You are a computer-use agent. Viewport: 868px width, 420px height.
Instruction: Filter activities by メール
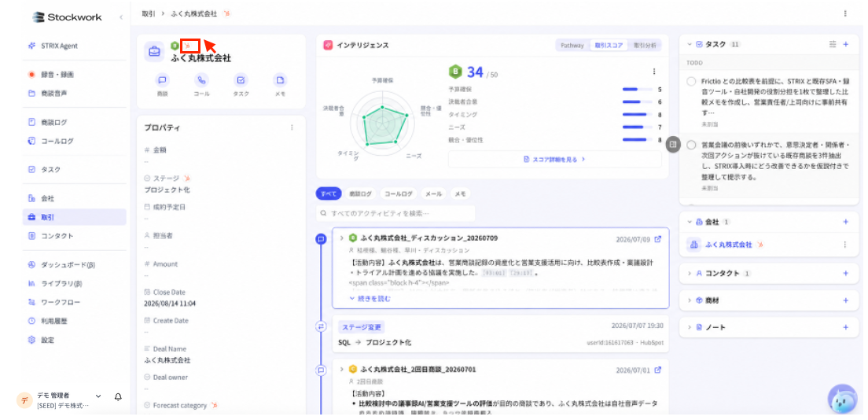(433, 194)
